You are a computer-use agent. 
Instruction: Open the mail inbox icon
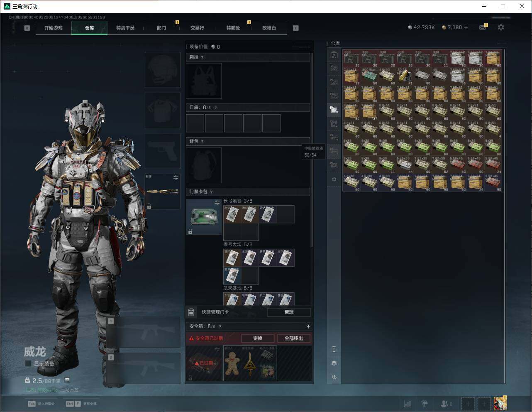[483, 27]
